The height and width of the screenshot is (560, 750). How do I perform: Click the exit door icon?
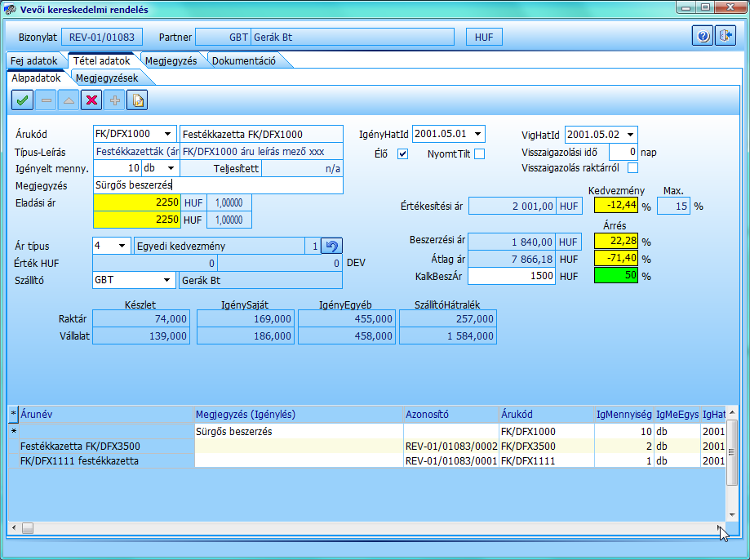(726, 36)
